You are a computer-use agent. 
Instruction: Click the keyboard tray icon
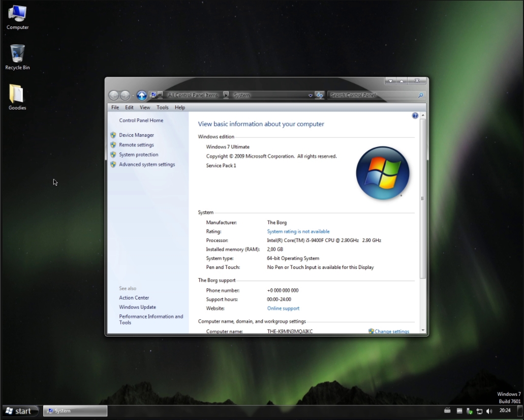447,411
